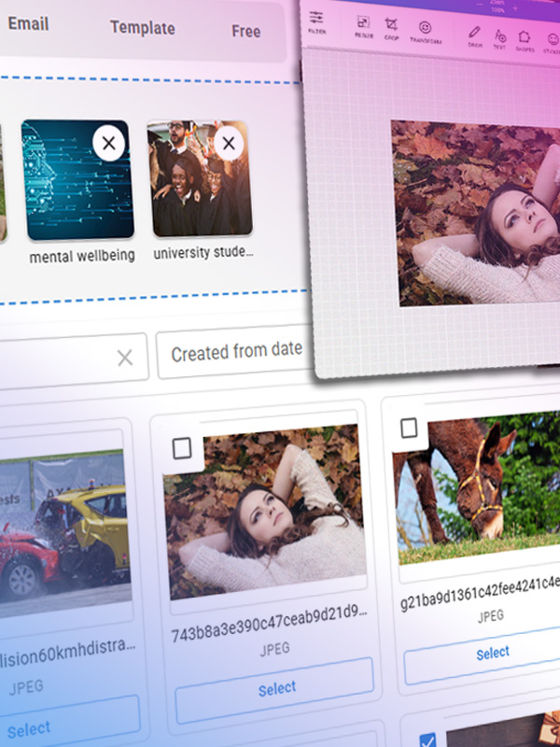Zoom out with the minus icon
The width and height of the screenshot is (560, 747).
click(480, 4)
